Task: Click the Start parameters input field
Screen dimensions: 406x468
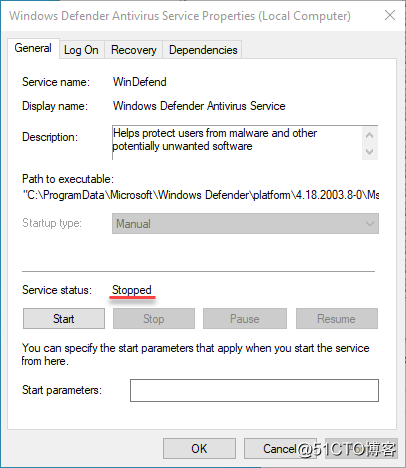Action: [x=254, y=390]
